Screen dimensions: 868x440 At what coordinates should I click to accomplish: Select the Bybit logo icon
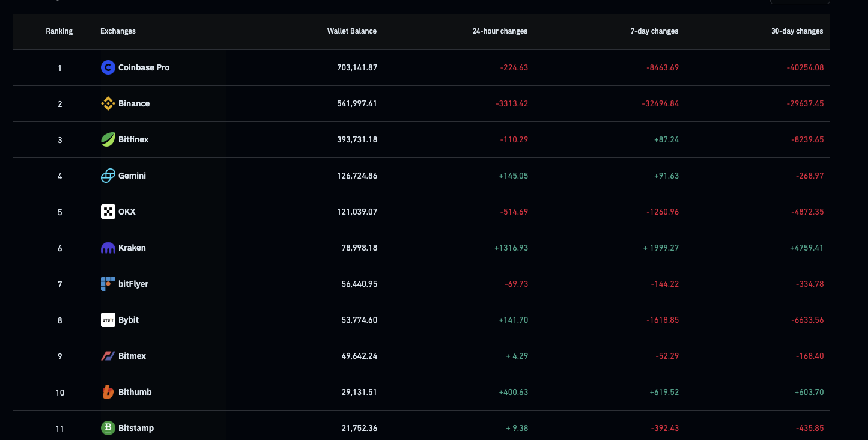[x=107, y=320]
